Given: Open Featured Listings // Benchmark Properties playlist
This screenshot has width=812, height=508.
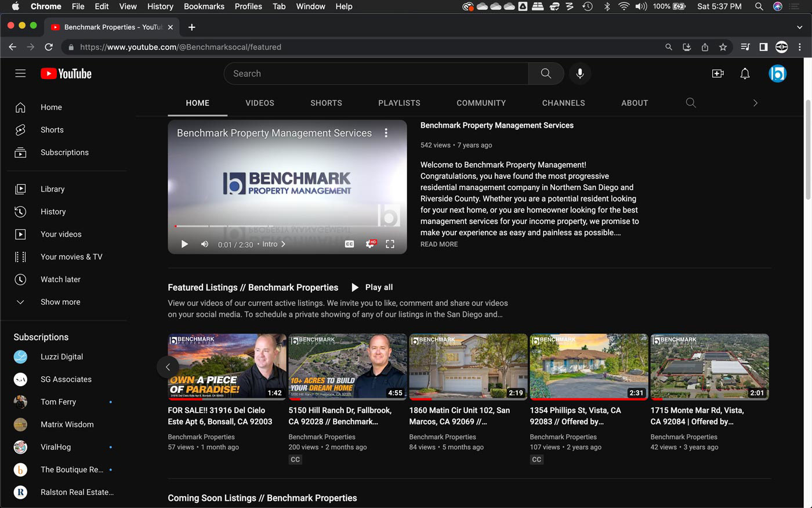Looking at the screenshot, I should tap(253, 287).
